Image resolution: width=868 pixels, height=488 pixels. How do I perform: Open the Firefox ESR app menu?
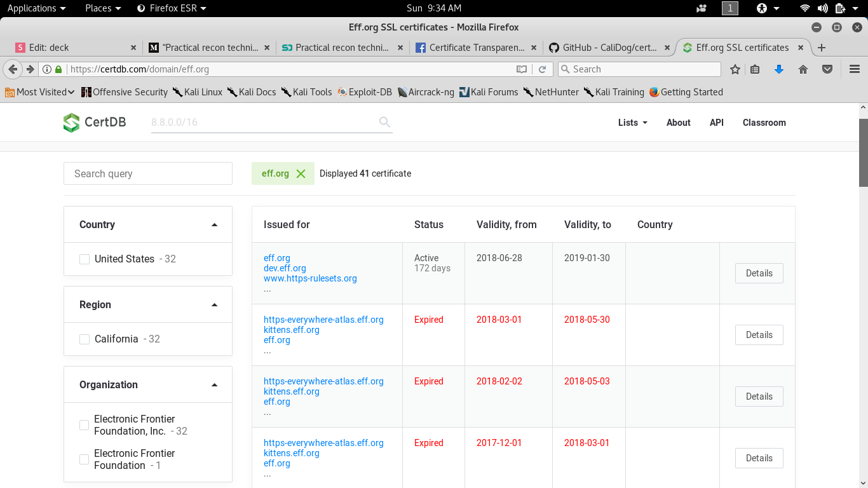click(x=172, y=8)
